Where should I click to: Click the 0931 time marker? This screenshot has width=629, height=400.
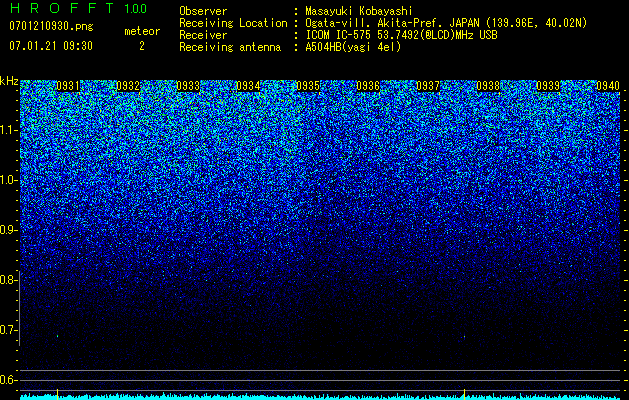[68, 86]
